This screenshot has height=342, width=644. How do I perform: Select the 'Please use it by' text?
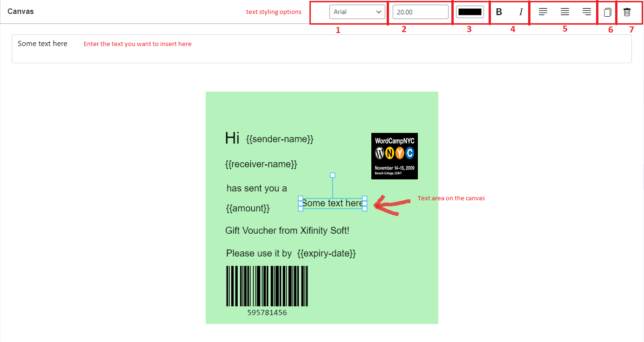[259, 253]
